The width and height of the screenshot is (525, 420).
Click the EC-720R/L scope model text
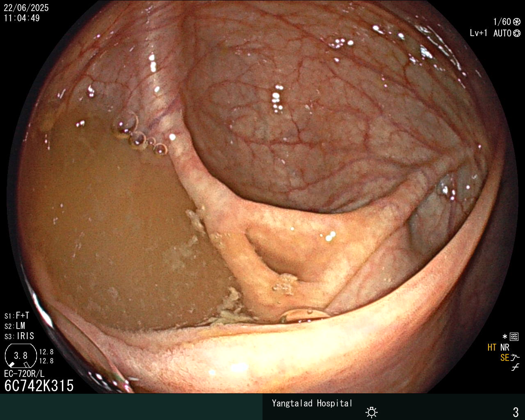[24, 374]
